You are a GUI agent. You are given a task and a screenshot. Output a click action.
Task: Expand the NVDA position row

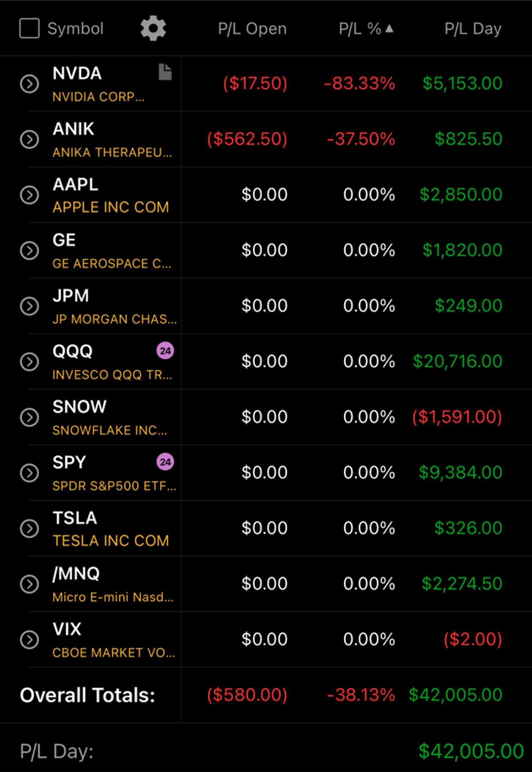29,84
